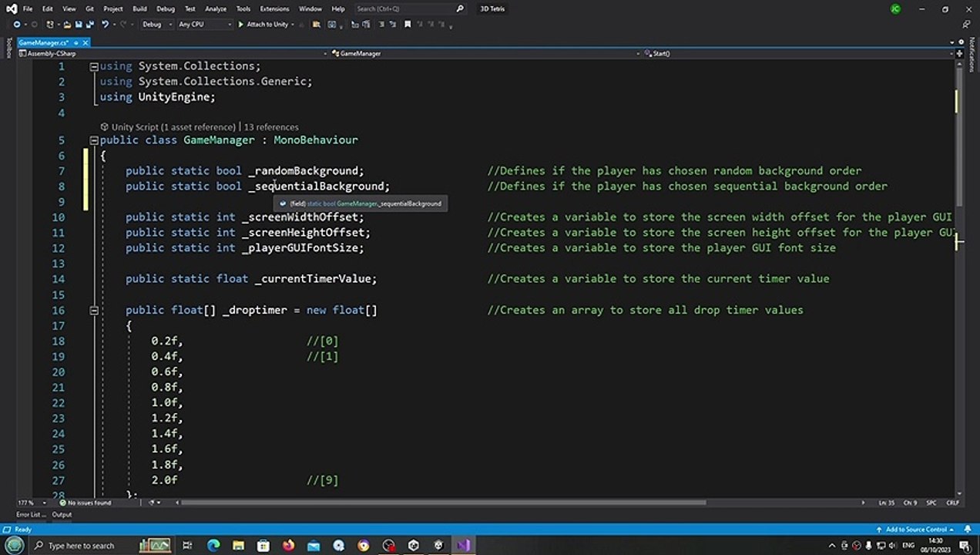Collapse the _droptimer array region
This screenshot has height=555, width=980.
tap(94, 311)
